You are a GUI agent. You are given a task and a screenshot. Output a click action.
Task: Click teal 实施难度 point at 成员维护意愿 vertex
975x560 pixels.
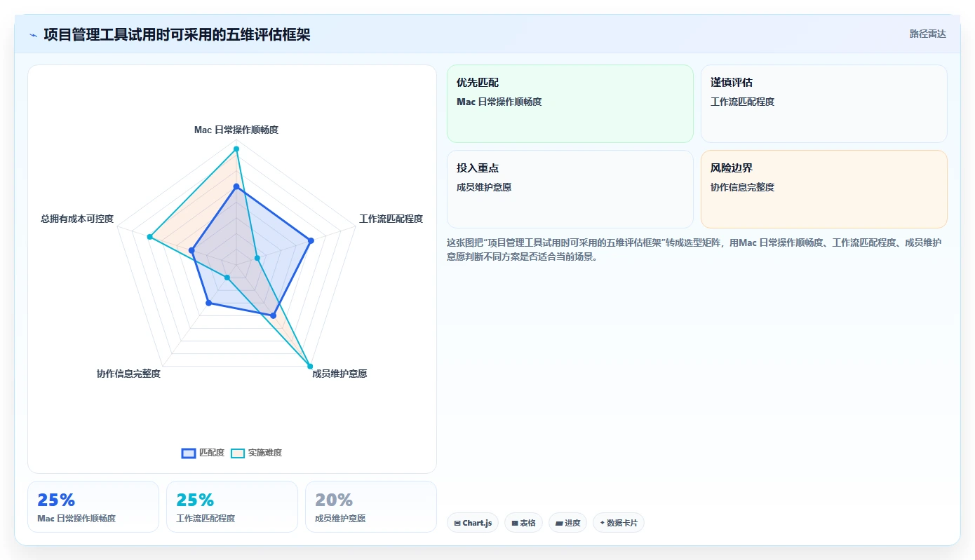pos(310,366)
